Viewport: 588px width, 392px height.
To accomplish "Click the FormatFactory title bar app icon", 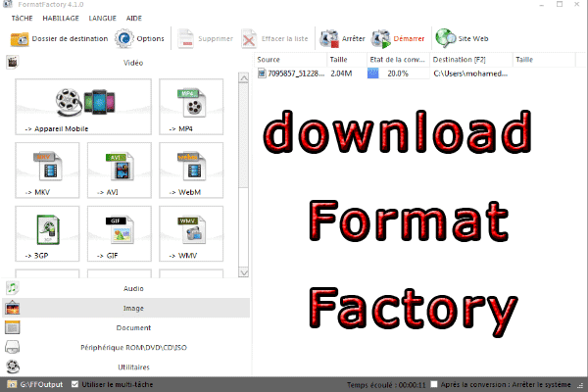I will [8, 4].
